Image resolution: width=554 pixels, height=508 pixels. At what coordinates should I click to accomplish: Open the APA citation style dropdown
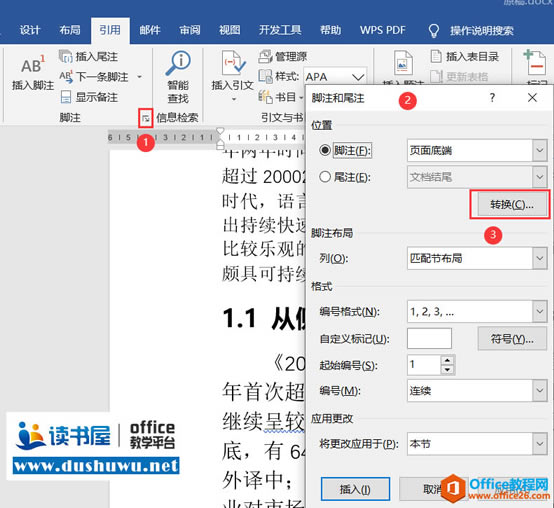[358, 77]
